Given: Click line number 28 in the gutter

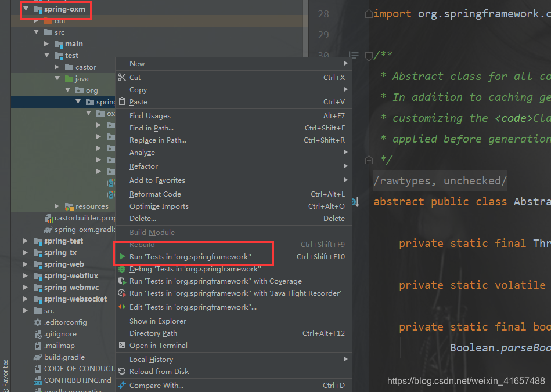Looking at the screenshot, I should pos(323,14).
